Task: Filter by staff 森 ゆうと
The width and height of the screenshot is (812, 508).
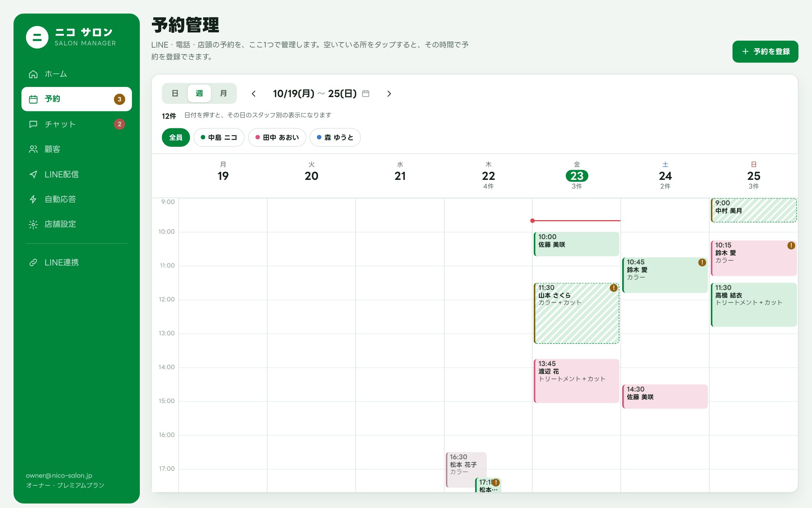Action: 335,137
